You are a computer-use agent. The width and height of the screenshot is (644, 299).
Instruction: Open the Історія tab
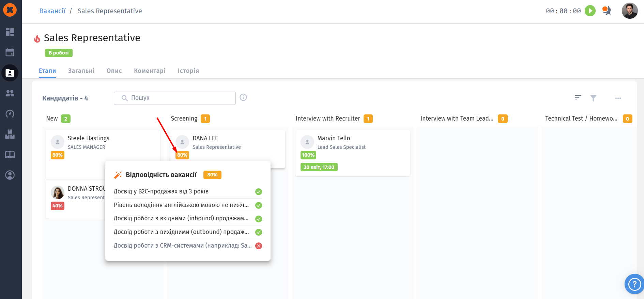pyautogui.click(x=188, y=71)
